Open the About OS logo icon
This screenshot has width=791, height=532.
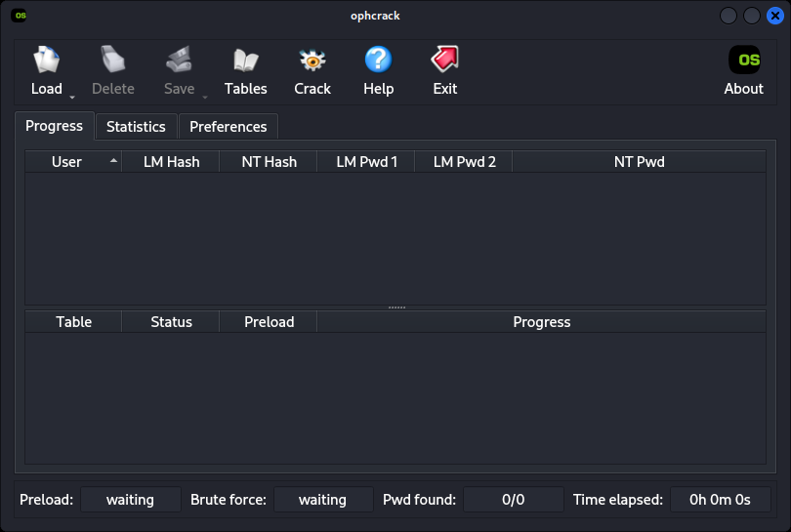[744, 60]
